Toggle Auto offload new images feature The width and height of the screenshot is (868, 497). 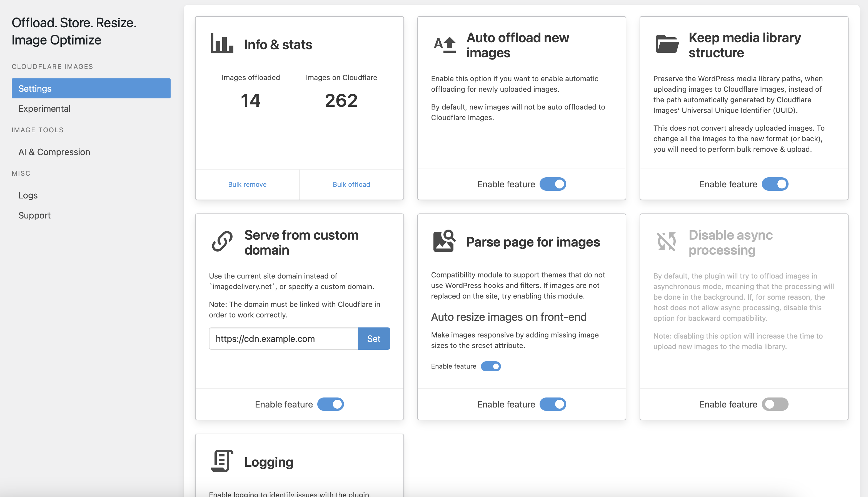pos(553,184)
